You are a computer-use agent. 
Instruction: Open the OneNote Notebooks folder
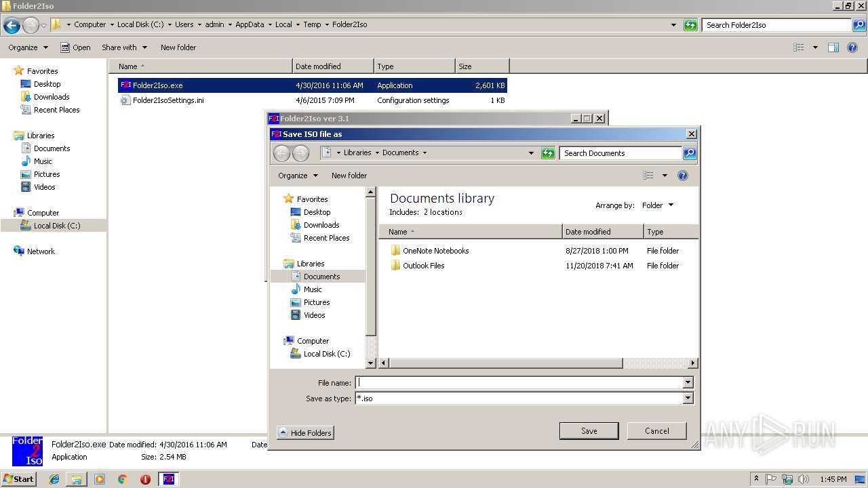coord(435,251)
